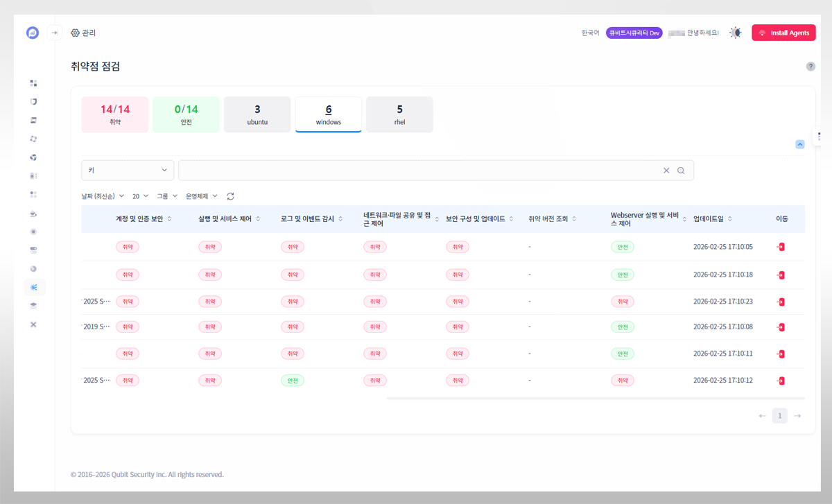Click the refresh icon beside 운영체제 filter
The width and height of the screenshot is (832, 504).
(230, 196)
